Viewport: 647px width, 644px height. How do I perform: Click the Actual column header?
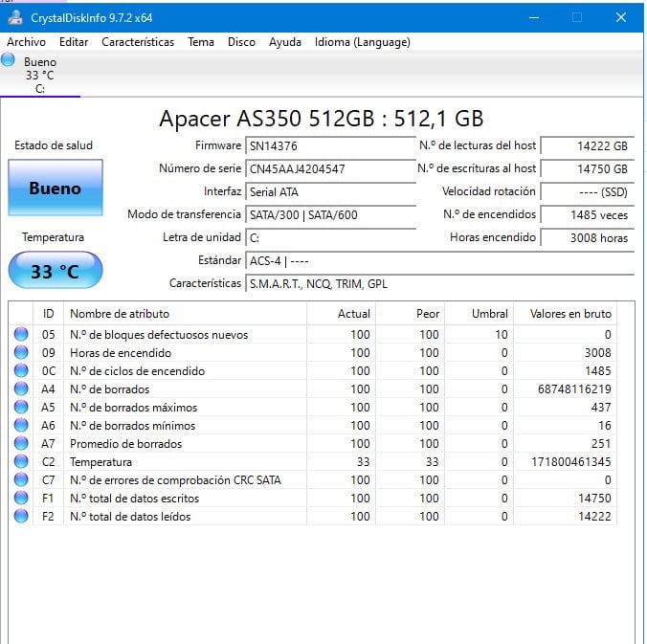tap(342, 314)
